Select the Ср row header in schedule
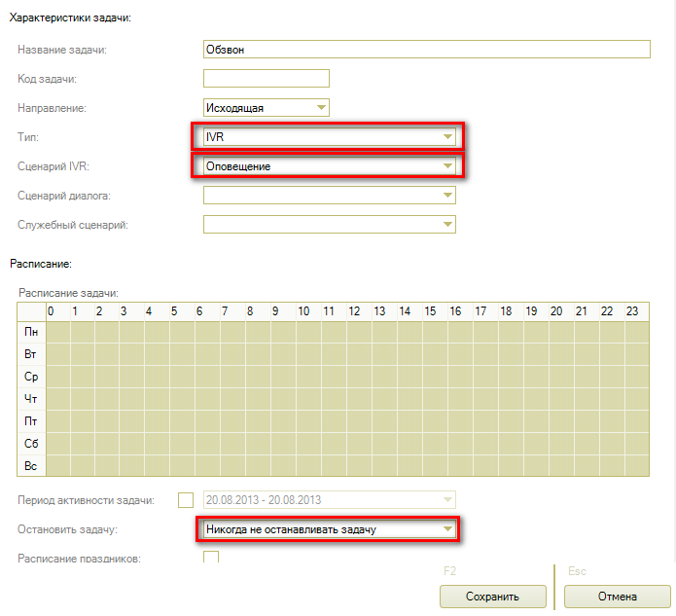 pos(31,377)
